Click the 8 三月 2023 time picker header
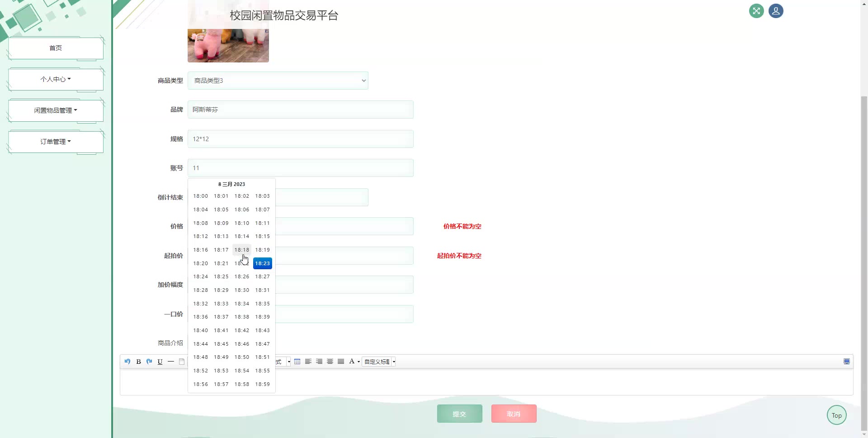The height and width of the screenshot is (438, 868). (x=231, y=184)
